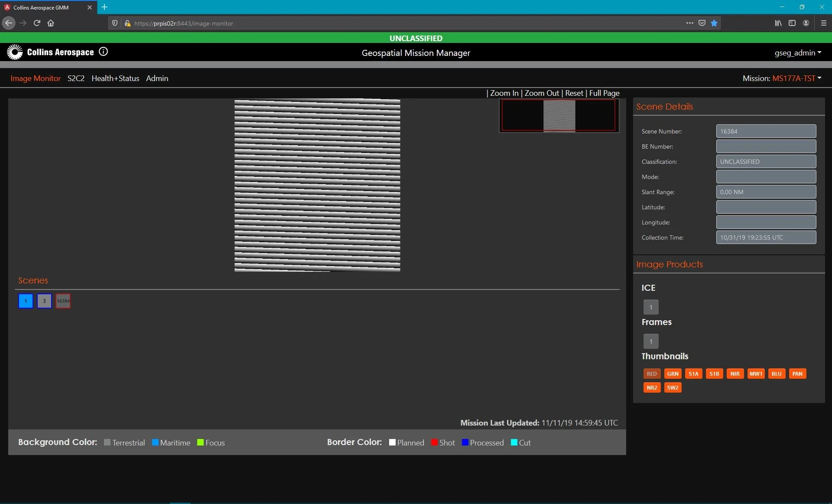Image resolution: width=832 pixels, height=504 pixels.
Task: Open the Image Monitor tab
Action: (x=36, y=78)
